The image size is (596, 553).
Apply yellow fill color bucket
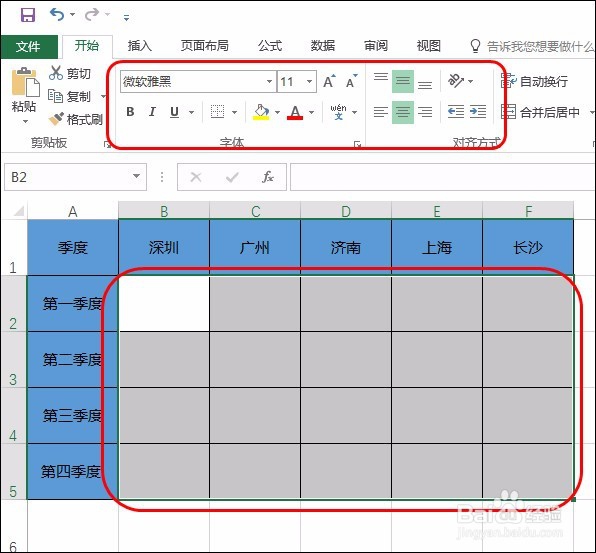click(x=261, y=112)
